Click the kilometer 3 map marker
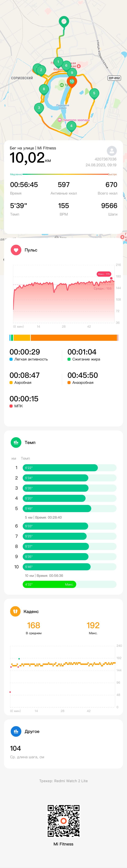Screen dimensions: 127x868 coord(39,108)
